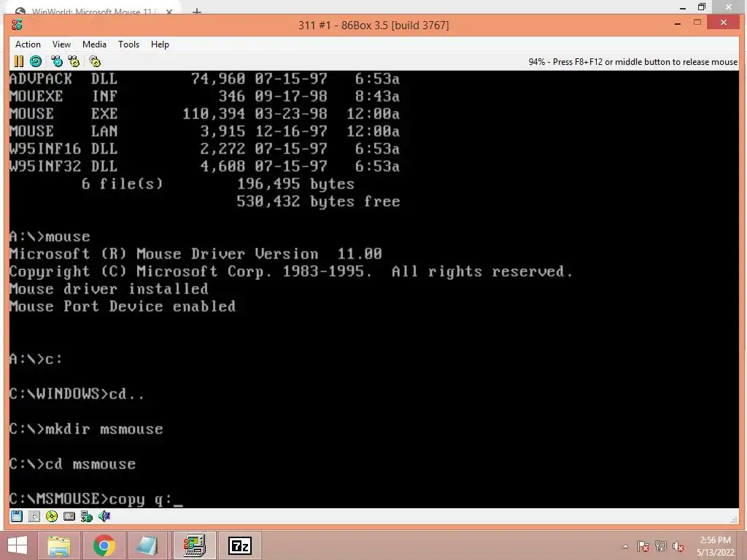The height and width of the screenshot is (560, 747).
Task: Click the 'copy q:' command prompt line
Action: coord(96,499)
